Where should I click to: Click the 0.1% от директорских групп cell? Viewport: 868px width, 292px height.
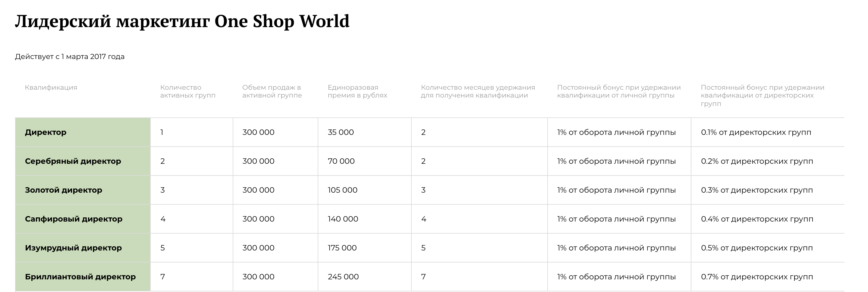click(x=768, y=132)
